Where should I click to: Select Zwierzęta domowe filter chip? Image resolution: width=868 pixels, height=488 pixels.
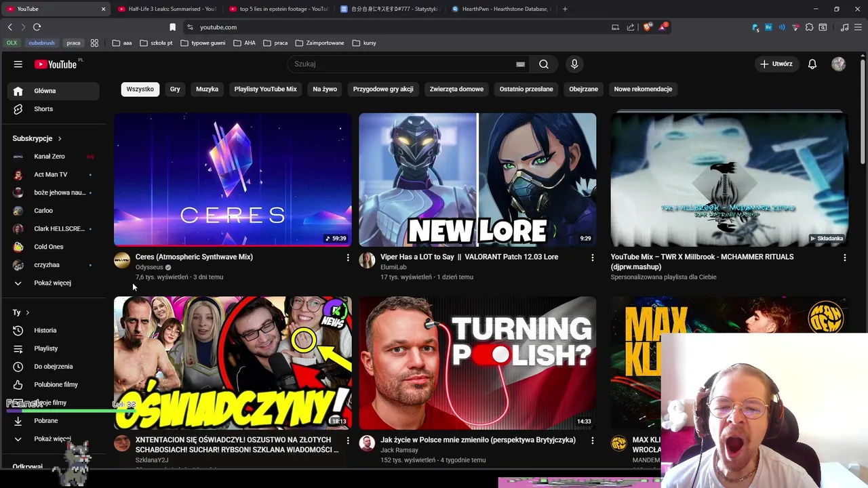456,89
